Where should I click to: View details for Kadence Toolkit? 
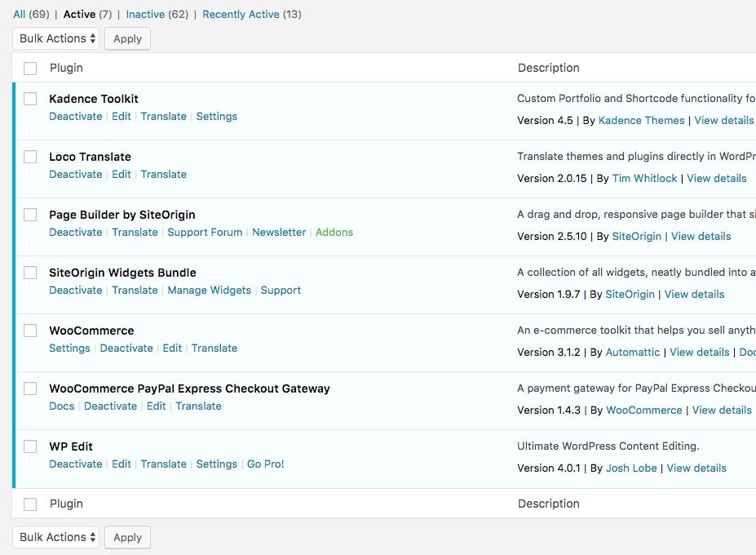click(x=724, y=120)
